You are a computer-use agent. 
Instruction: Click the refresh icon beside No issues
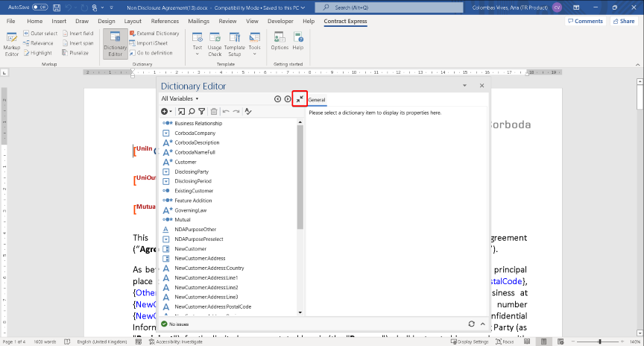[x=471, y=324]
